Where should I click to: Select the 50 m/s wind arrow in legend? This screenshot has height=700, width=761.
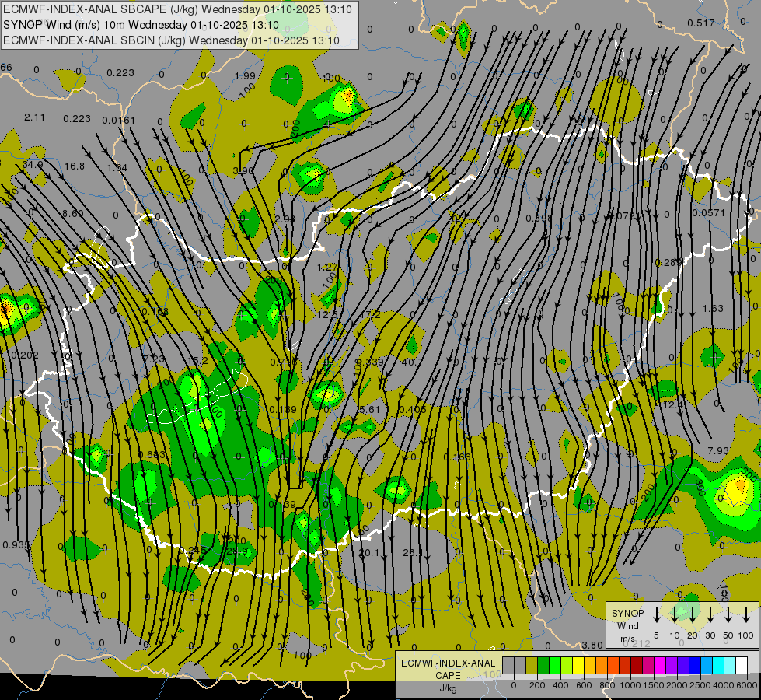[x=728, y=616]
